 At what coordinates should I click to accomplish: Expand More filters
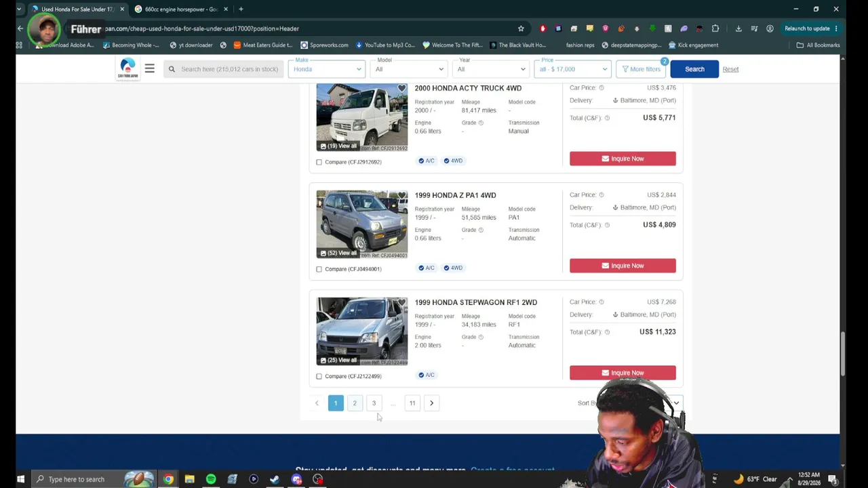pos(642,69)
